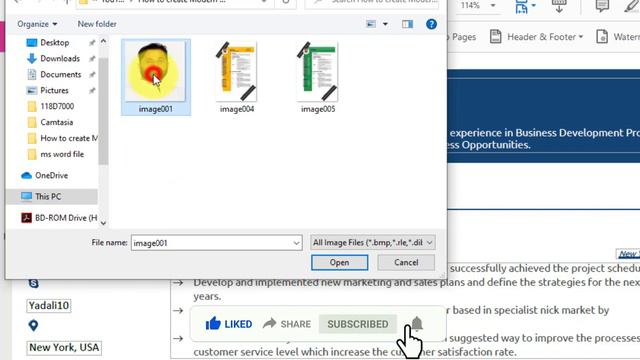Screen dimensions: 640x360
Task: Click the Skype icon in the resume
Action: click(x=33, y=283)
